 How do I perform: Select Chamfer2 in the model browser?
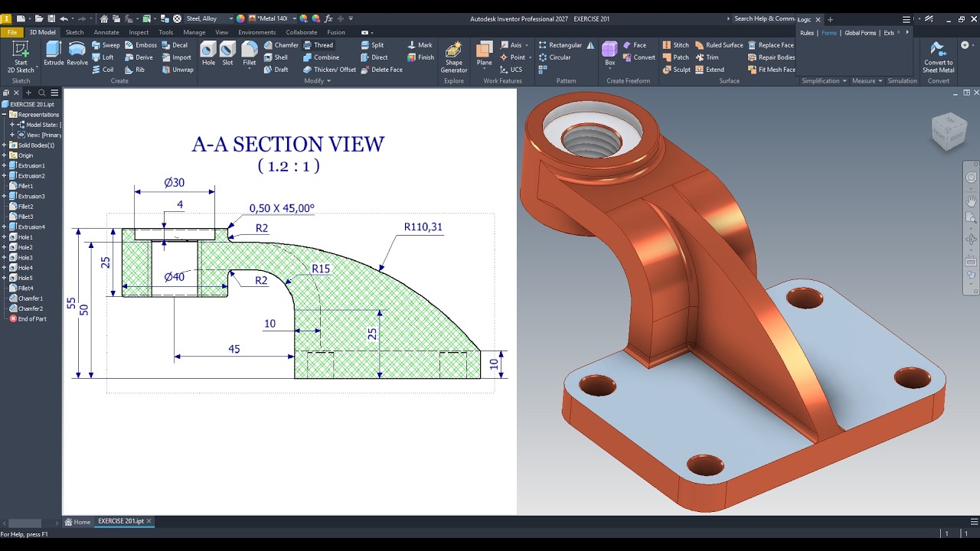[26, 308]
